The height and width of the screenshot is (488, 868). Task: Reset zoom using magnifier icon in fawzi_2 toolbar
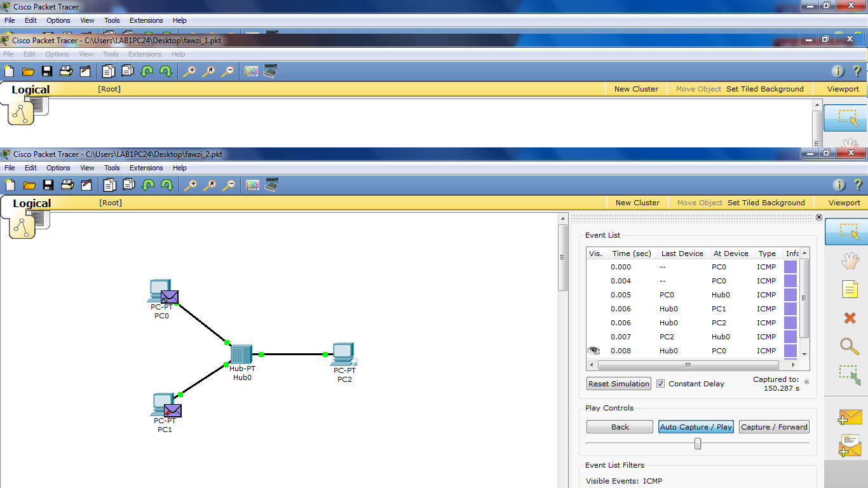point(210,185)
